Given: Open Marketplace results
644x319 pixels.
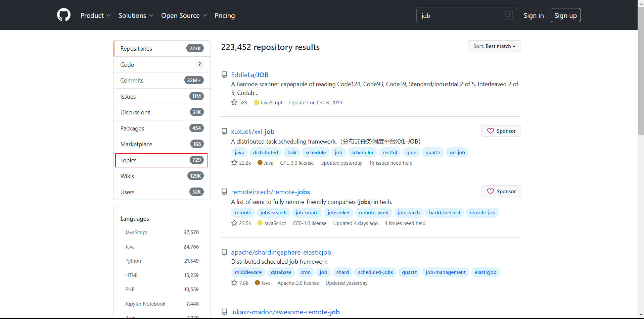Looking at the screenshot, I should click(x=162, y=144).
